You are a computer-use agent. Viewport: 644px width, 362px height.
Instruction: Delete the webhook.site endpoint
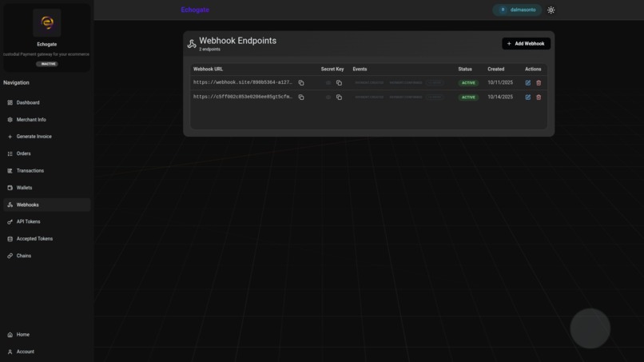pyautogui.click(x=539, y=82)
